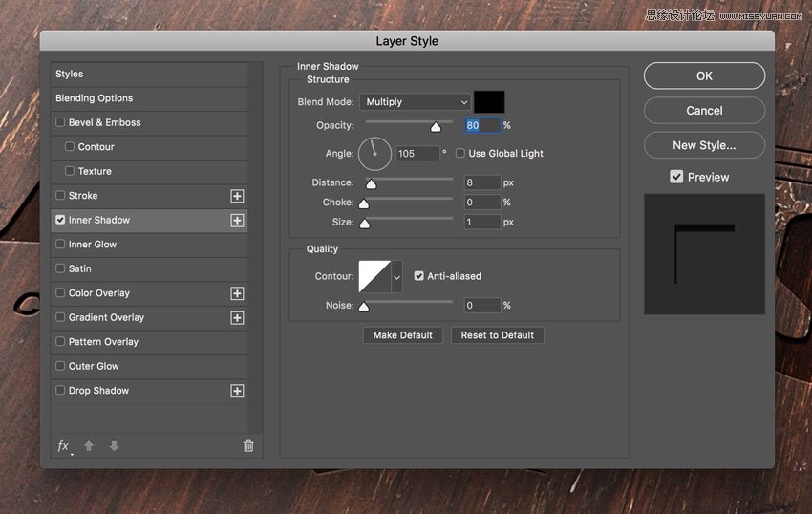Select Blending Options in the left list
The image size is (812, 514).
94,98
